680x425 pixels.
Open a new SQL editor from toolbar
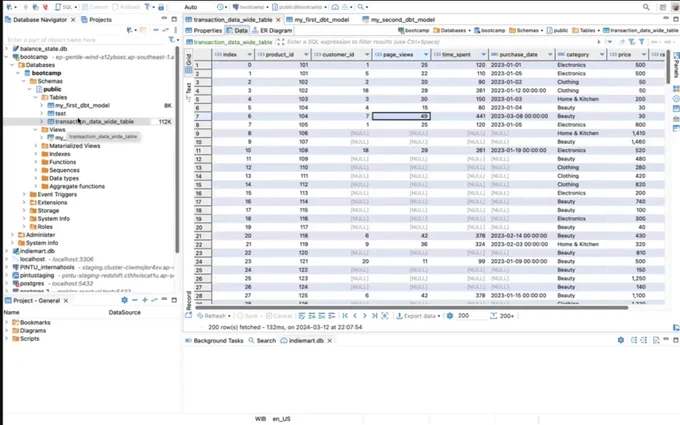pyautogui.click(x=63, y=7)
